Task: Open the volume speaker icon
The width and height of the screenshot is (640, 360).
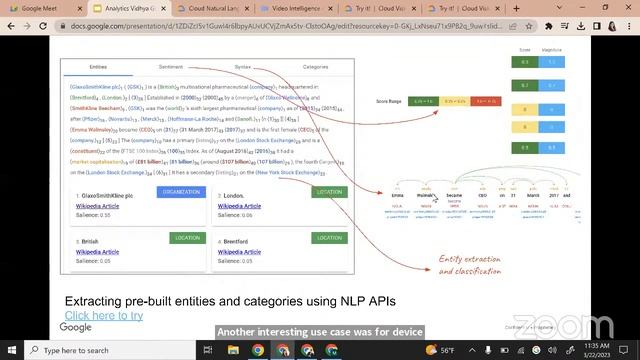Action: (553, 350)
